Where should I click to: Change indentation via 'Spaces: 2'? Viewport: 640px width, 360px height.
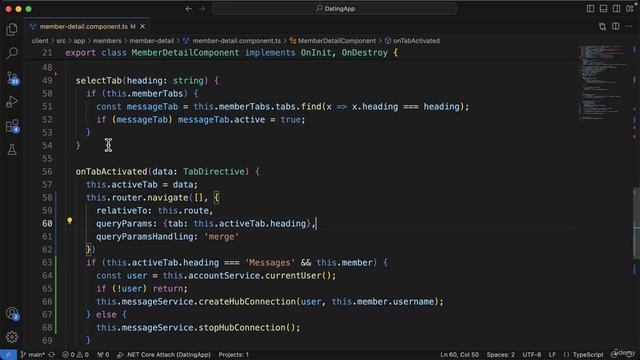click(500, 355)
